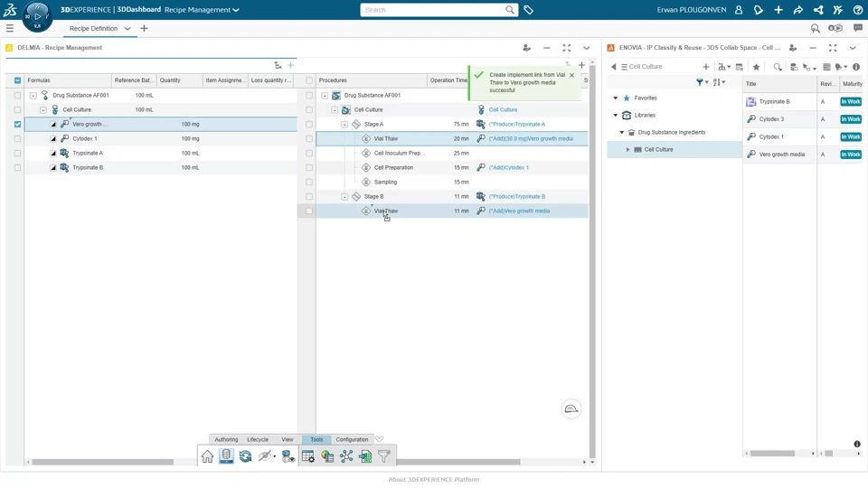
Task: Open the Recipe Definition tab dropdown arrow
Action: click(x=127, y=28)
